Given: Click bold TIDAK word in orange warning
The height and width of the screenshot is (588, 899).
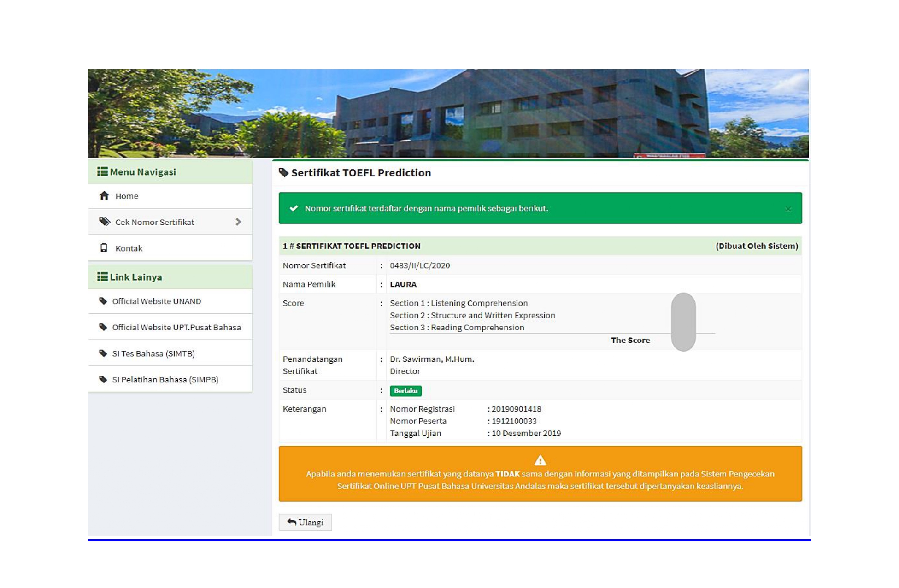Looking at the screenshot, I should [x=507, y=474].
